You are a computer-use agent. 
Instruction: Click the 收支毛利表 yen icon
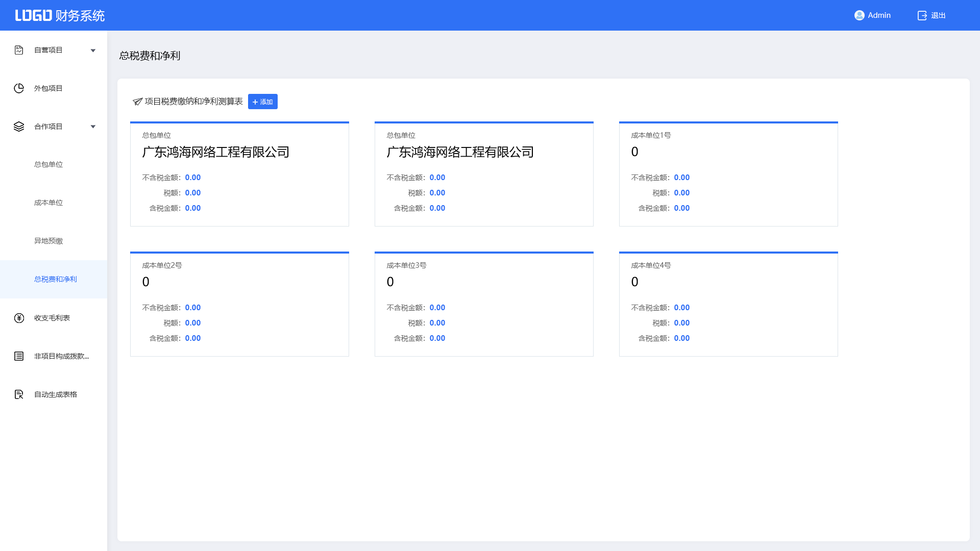pos(19,318)
